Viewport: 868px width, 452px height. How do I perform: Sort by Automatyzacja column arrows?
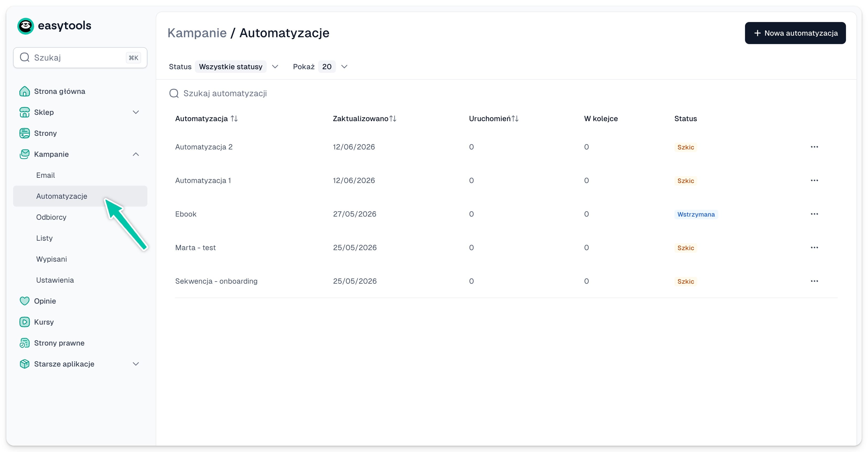pyautogui.click(x=234, y=119)
